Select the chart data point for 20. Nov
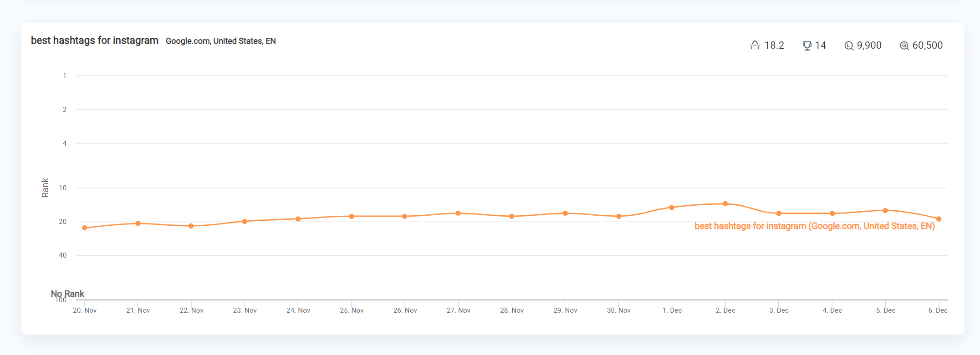Viewport: 980px width, 355px height. tap(85, 228)
